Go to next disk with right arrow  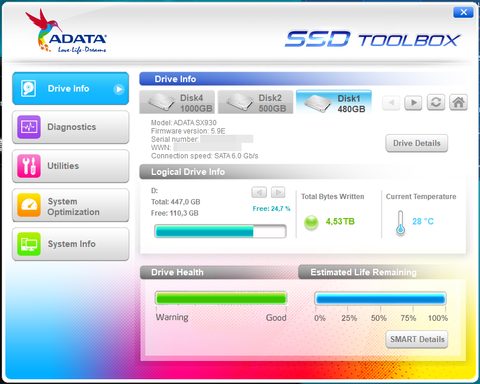click(413, 103)
